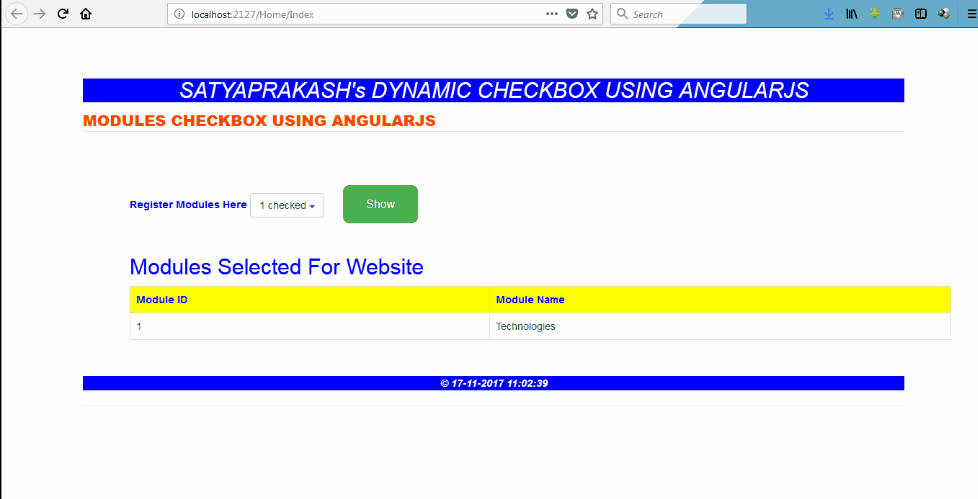The height and width of the screenshot is (499, 978).
Task: Open the page actions three-dot menu
Action: click(x=552, y=14)
